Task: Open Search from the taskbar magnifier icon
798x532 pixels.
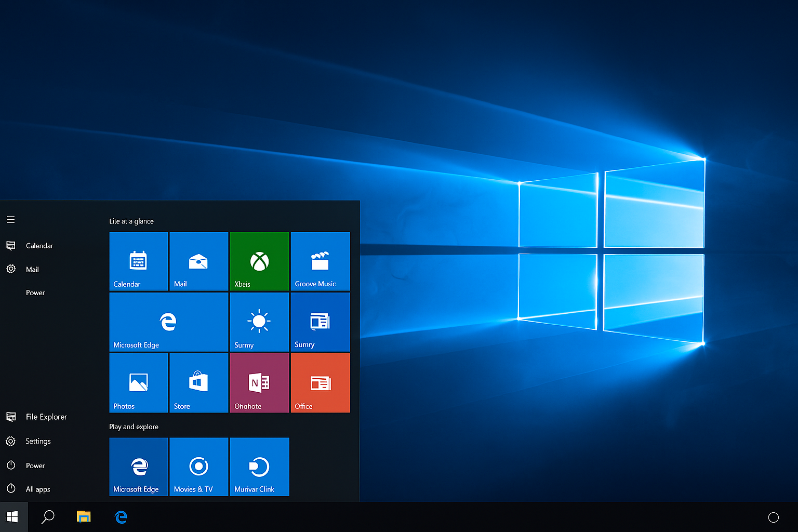Action: [x=48, y=517]
